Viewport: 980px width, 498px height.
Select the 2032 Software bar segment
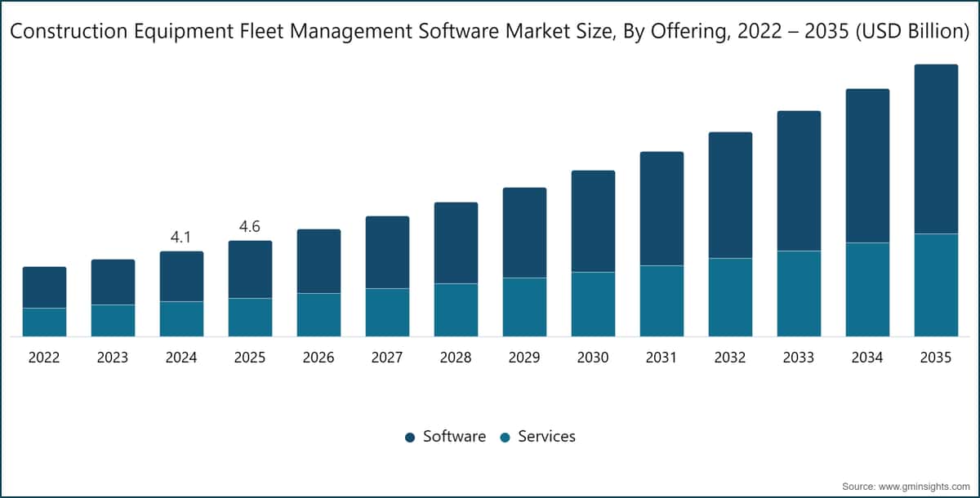[x=730, y=195]
